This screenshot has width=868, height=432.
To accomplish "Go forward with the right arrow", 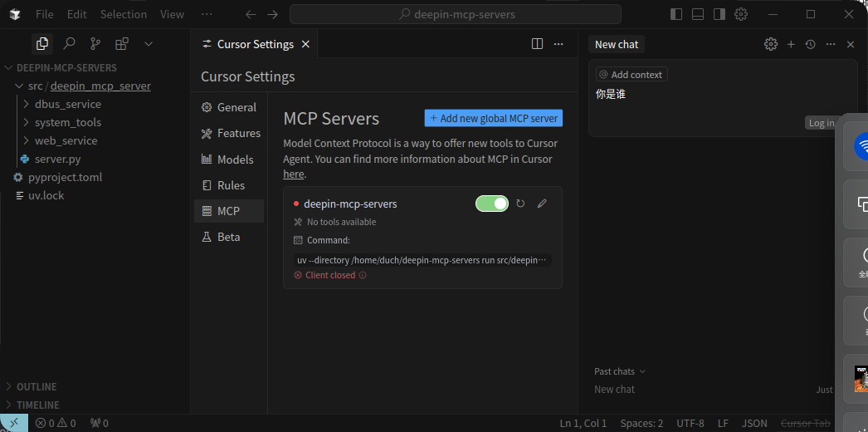I will (x=272, y=14).
